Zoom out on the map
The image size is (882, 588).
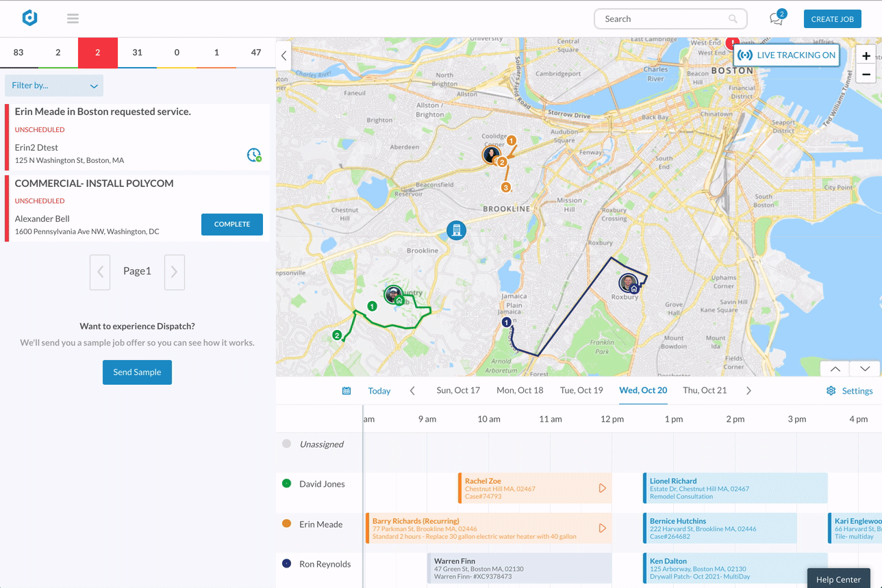click(866, 75)
